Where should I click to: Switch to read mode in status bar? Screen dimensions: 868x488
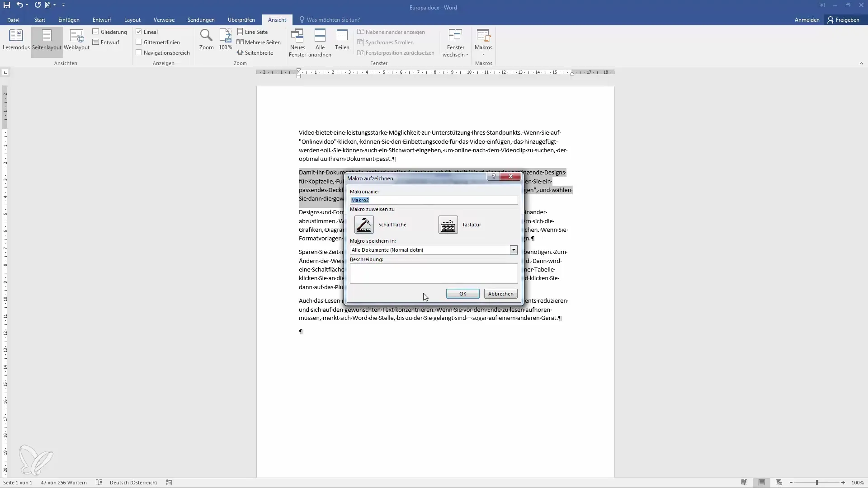[x=744, y=483]
